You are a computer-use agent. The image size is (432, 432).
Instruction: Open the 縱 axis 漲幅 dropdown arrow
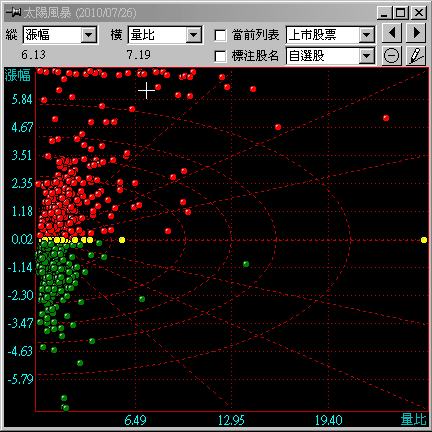pyautogui.click(x=89, y=35)
